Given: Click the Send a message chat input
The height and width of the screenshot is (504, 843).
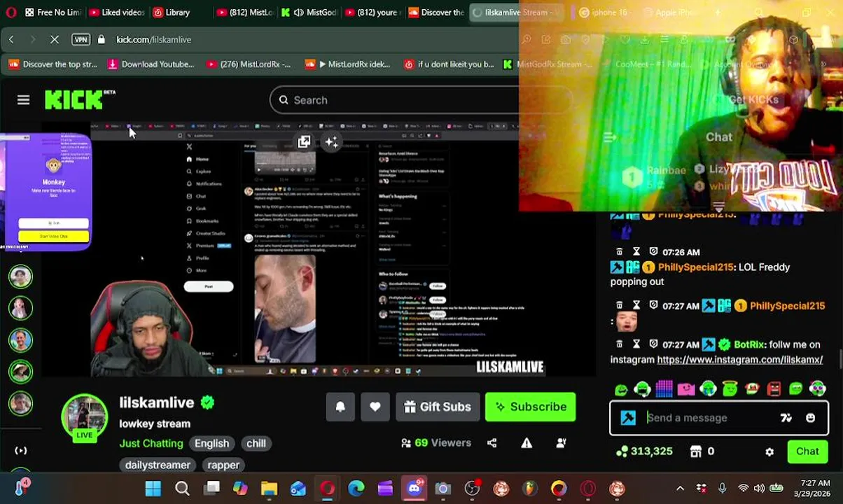Looking at the screenshot, I should (707, 418).
